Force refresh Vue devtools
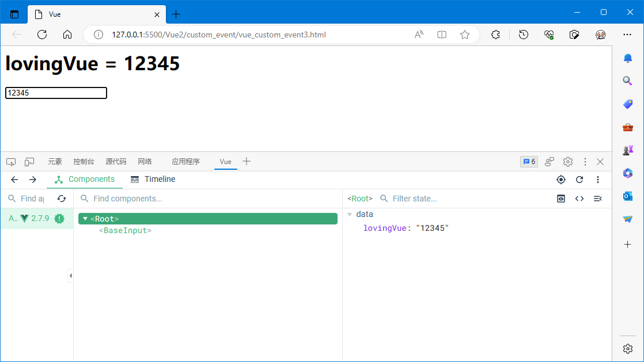Viewport: 644px width, 362px height. point(579,180)
